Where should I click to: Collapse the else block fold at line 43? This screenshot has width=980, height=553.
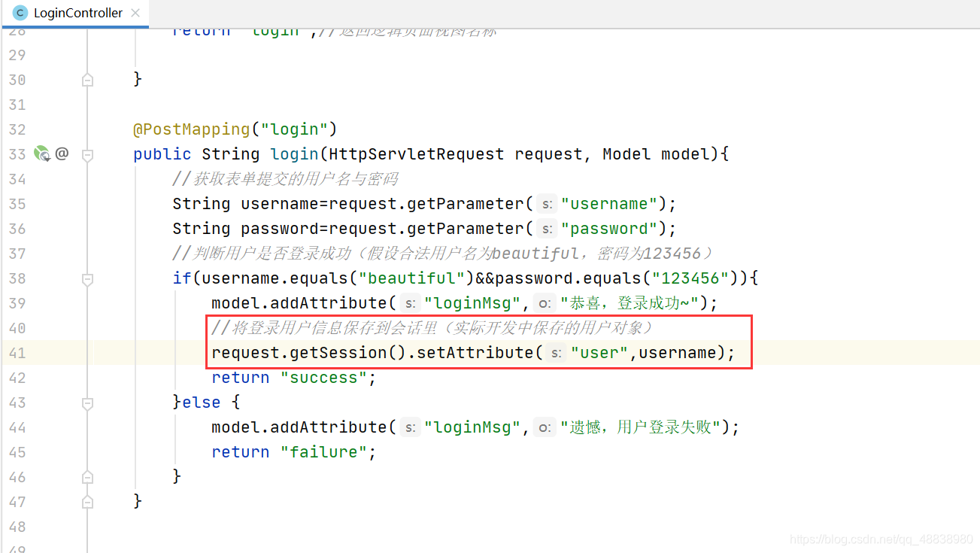(87, 403)
